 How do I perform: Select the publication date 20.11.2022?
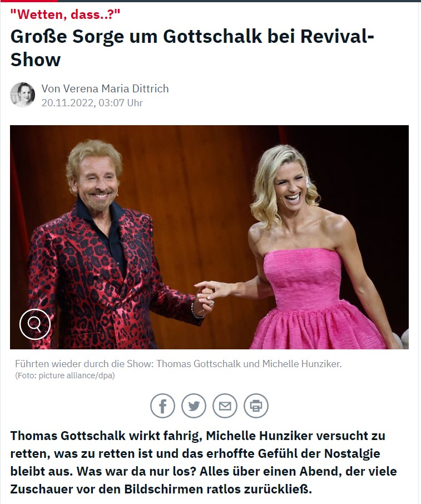(68, 103)
